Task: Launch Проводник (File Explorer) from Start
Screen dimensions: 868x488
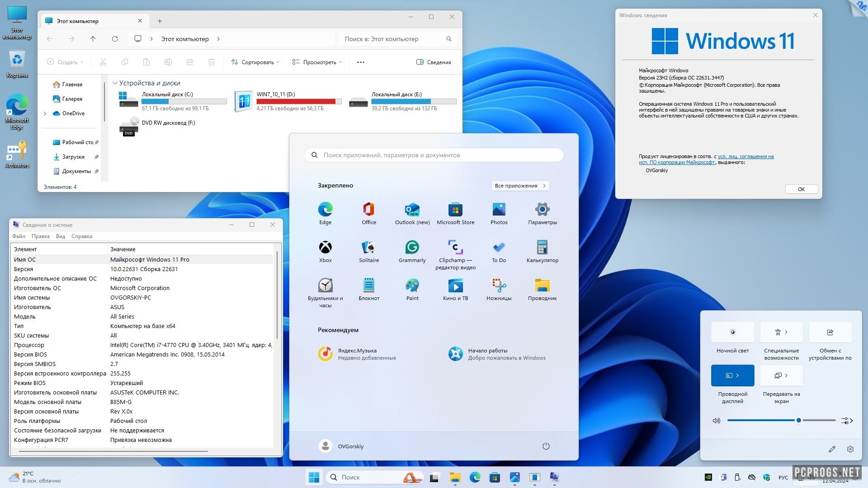Action: 542,286
